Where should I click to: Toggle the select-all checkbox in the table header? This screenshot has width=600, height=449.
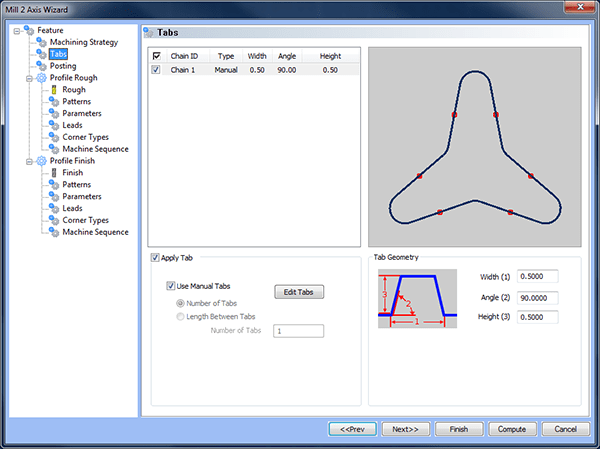(x=156, y=56)
